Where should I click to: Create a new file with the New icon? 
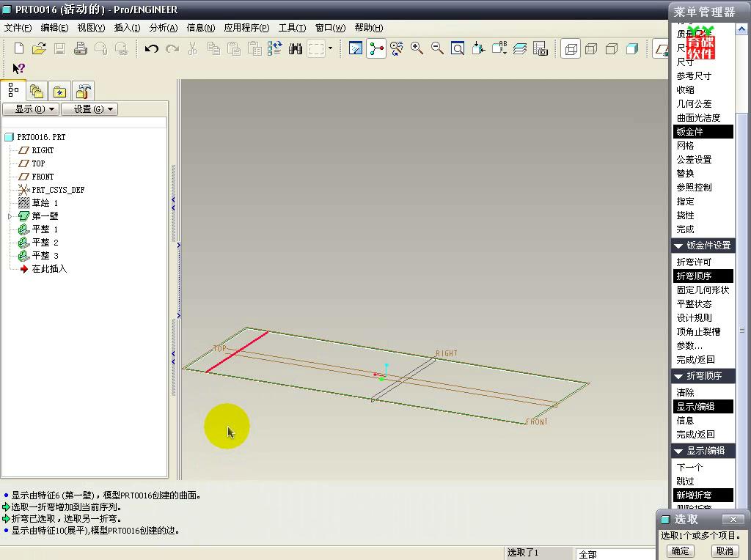pyautogui.click(x=18, y=48)
